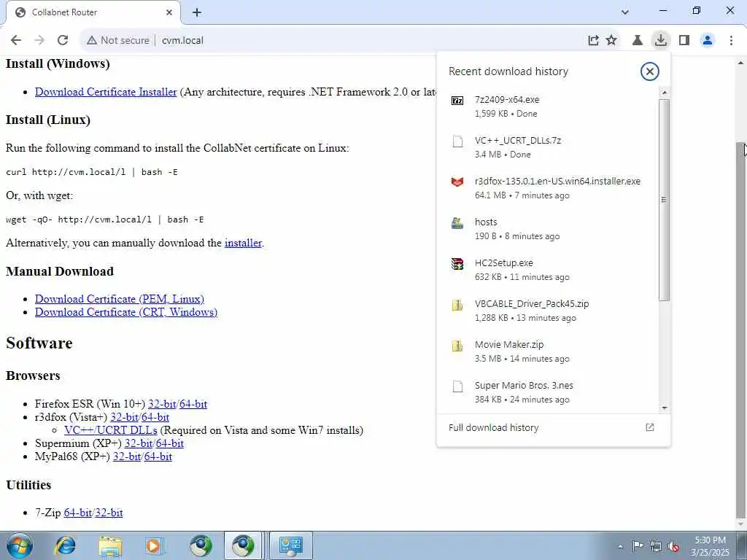747x560 pixels.
Task: Open the HC2Setup.exe download entry name
Action: [503, 263]
